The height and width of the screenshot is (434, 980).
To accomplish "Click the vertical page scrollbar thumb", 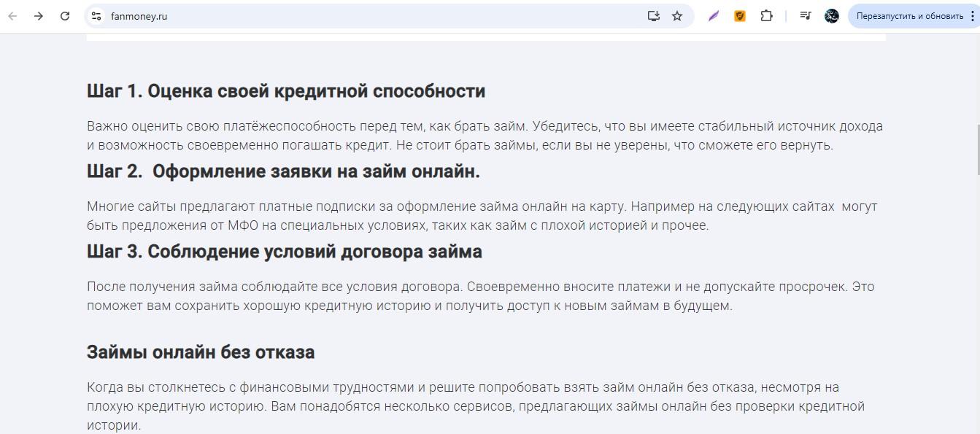I will [978, 150].
